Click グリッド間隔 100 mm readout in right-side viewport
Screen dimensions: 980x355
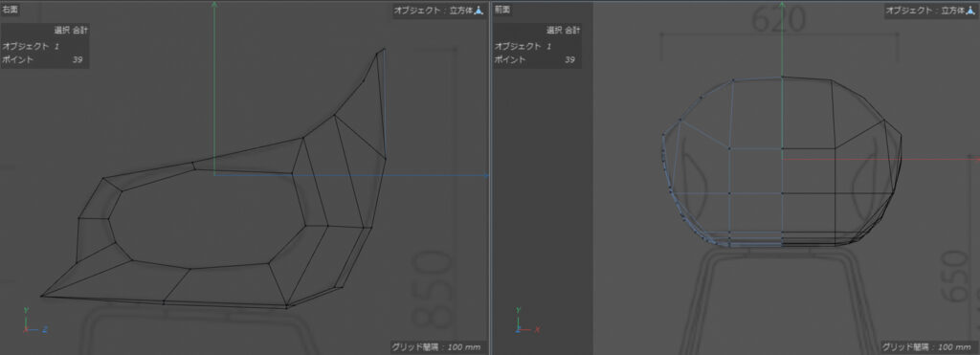(436, 346)
